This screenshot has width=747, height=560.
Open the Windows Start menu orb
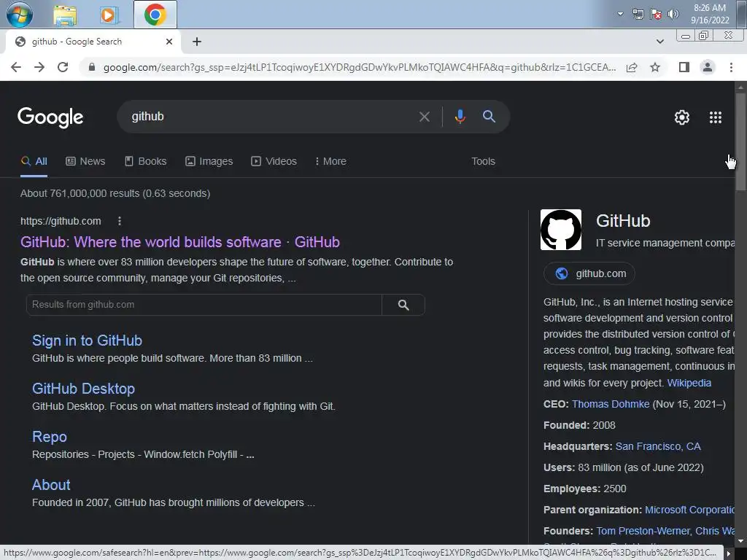[20, 14]
